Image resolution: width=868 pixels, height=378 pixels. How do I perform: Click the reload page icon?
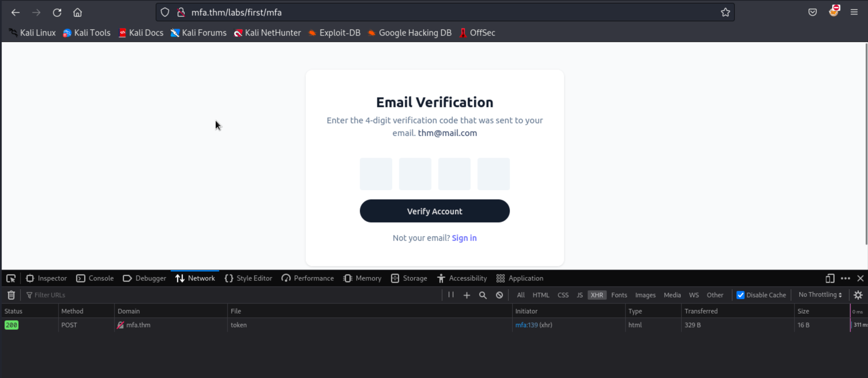[x=57, y=12]
